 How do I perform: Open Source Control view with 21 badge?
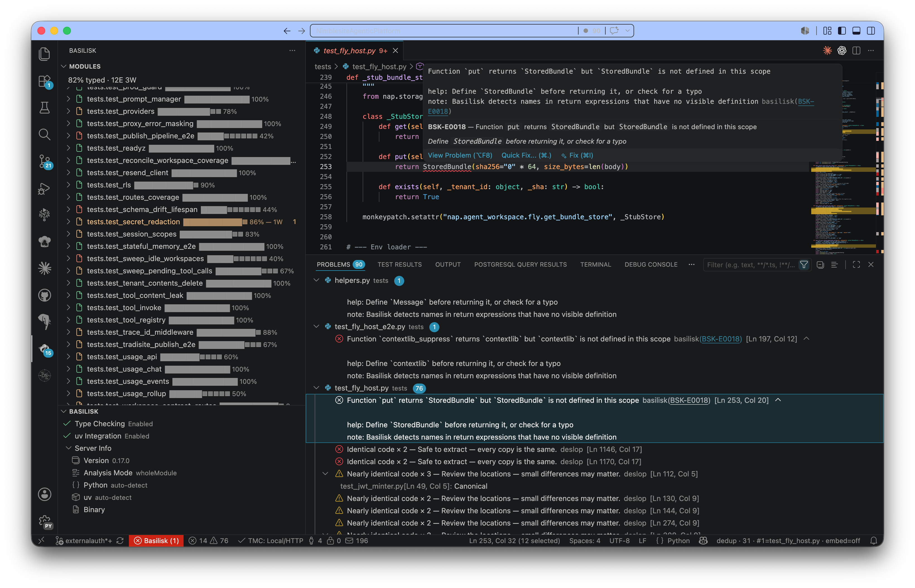point(44,162)
